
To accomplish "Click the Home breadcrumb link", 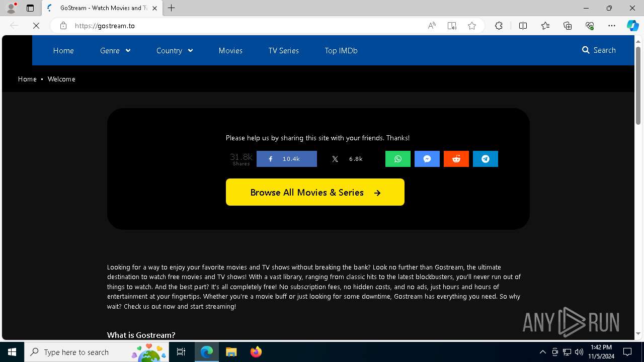I will 27,79.
